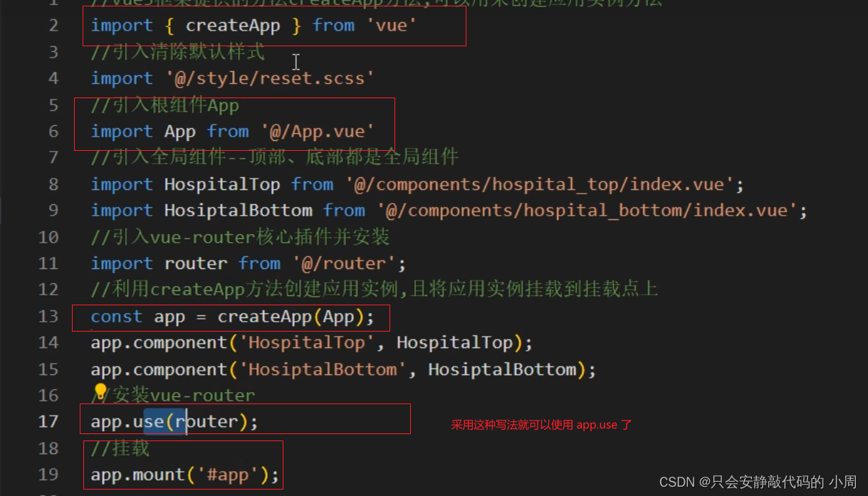Click line number 6 in the gutter

tap(53, 132)
